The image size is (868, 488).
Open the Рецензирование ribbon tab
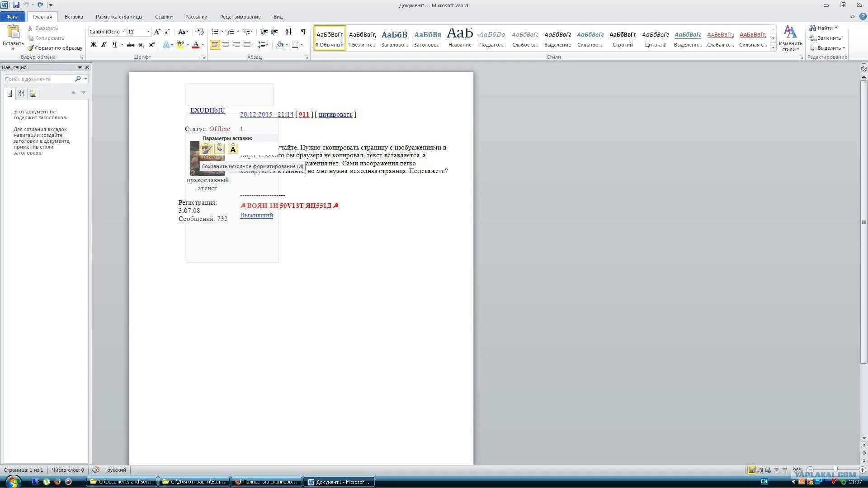point(240,17)
